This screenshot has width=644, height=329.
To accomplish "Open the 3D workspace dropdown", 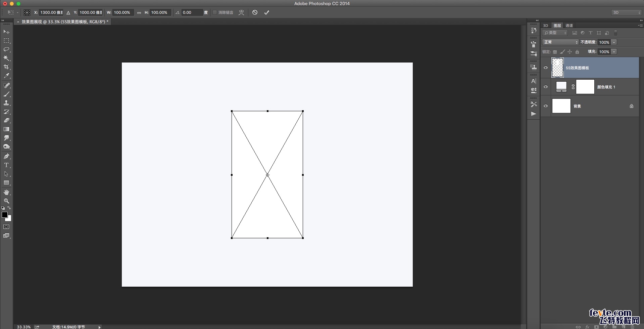I will pyautogui.click(x=626, y=12).
